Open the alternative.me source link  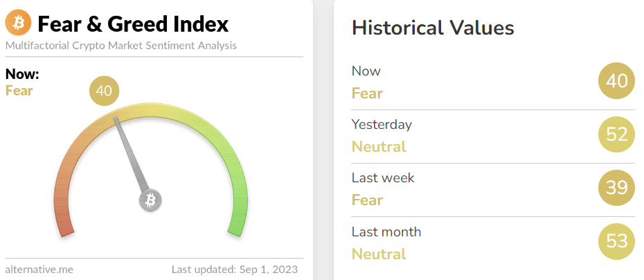(x=39, y=270)
